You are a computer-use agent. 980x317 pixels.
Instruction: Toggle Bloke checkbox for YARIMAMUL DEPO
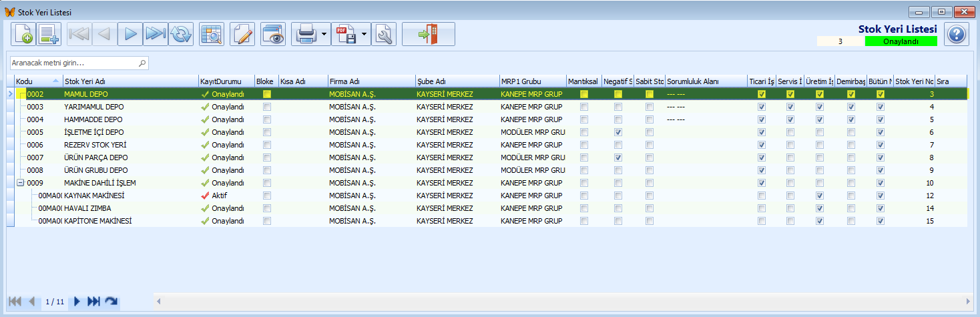[267, 107]
